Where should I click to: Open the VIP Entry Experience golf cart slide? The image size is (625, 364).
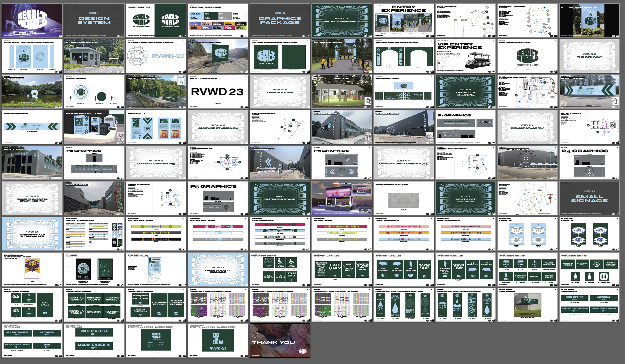pos(465,56)
